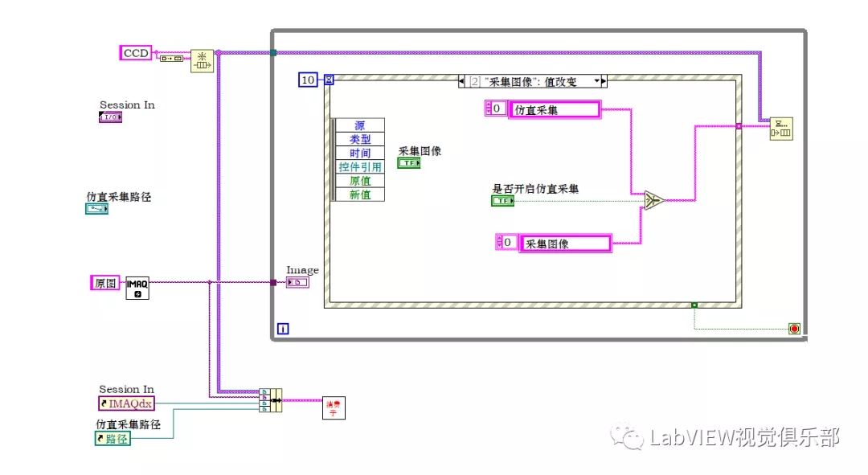Select the Select (ternary) function node
The height and width of the screenshot is (475, 868).
coord(653,200)
